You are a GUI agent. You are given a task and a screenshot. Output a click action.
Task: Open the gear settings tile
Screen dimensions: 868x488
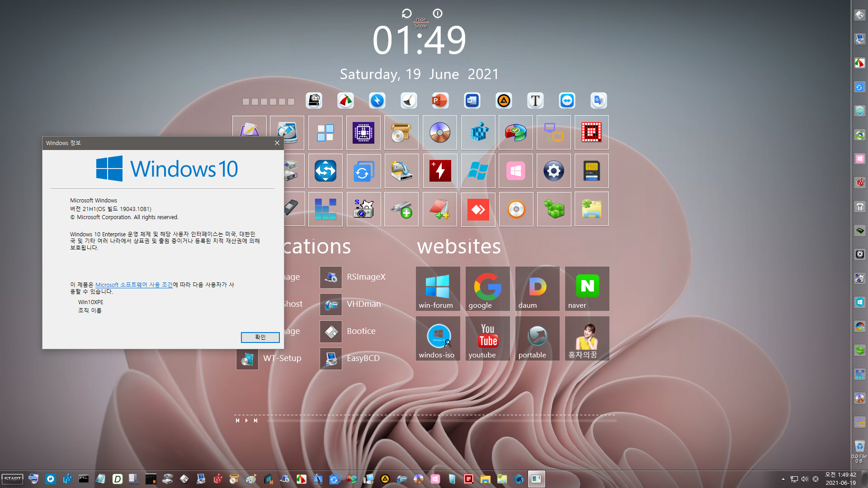click(553, 171)
